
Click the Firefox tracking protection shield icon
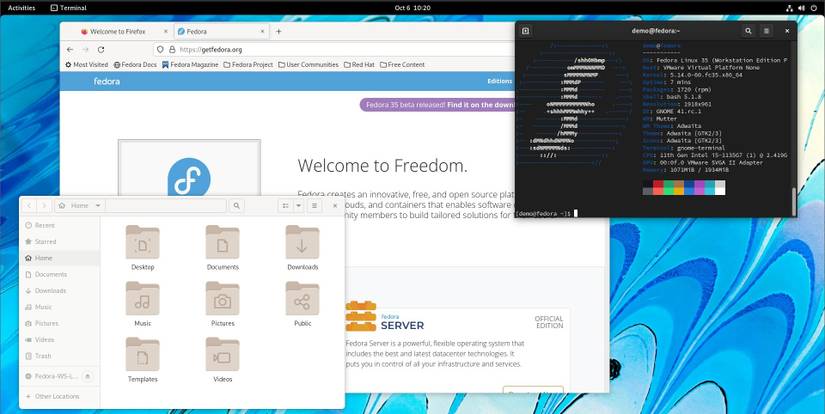[x=160, y=49]
